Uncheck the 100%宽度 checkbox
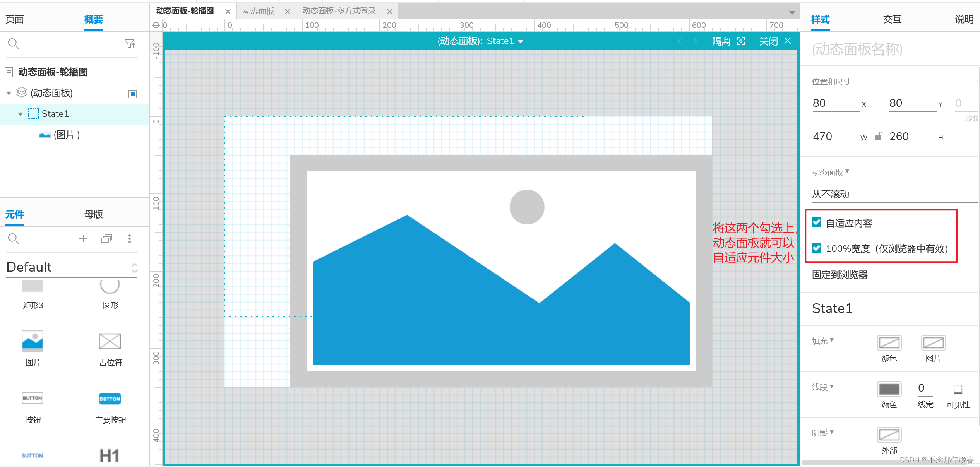 click(x=817, y=248)
